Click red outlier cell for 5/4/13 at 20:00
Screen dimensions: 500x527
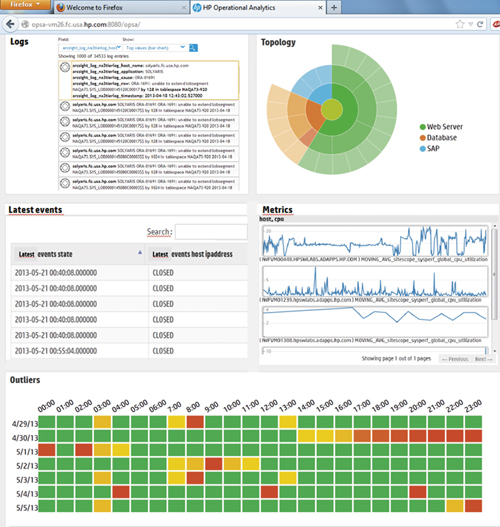(418, 492)
